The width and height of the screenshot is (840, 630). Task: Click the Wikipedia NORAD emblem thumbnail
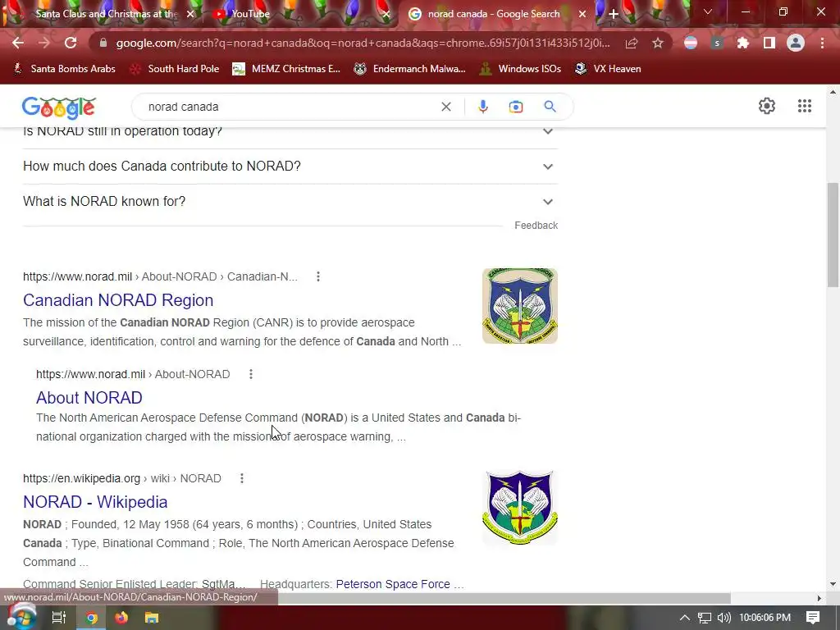click(x=519, y=507)
